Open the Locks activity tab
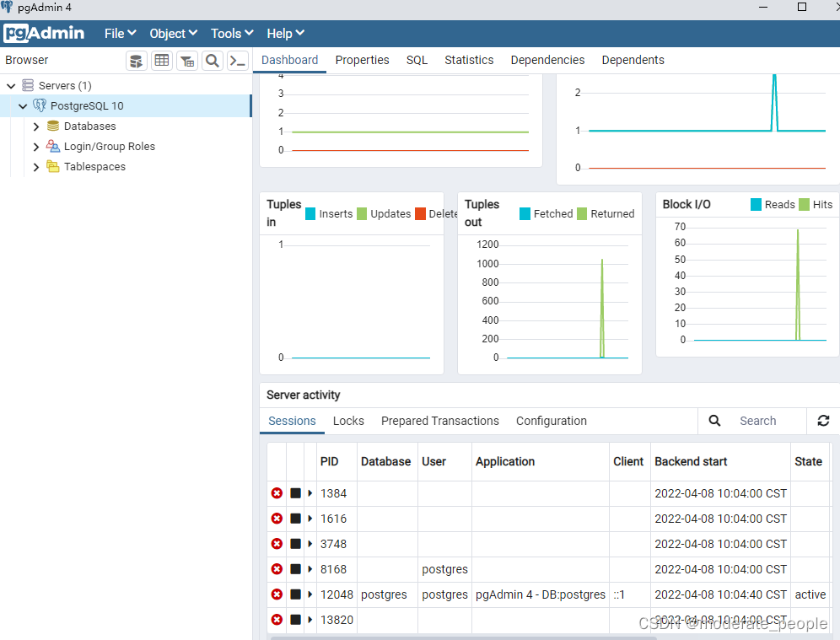 pyautogui.click(x=348, y=421)
